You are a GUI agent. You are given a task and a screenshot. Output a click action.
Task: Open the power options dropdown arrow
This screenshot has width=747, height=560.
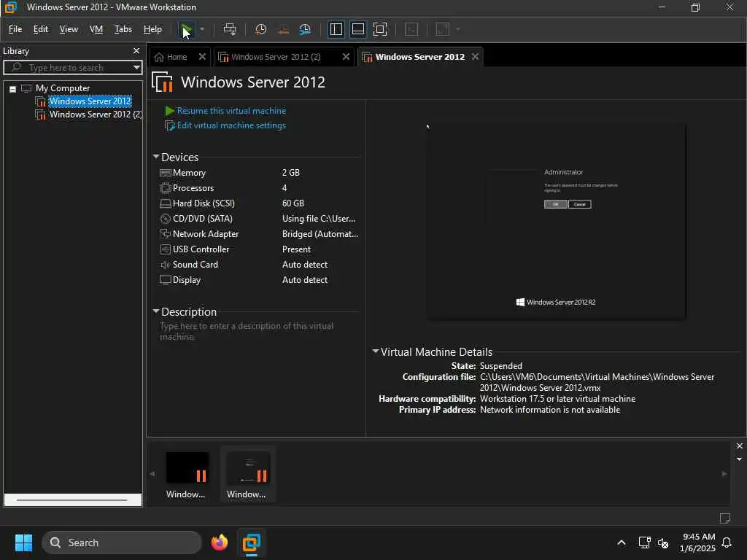(x=202, y=29)
